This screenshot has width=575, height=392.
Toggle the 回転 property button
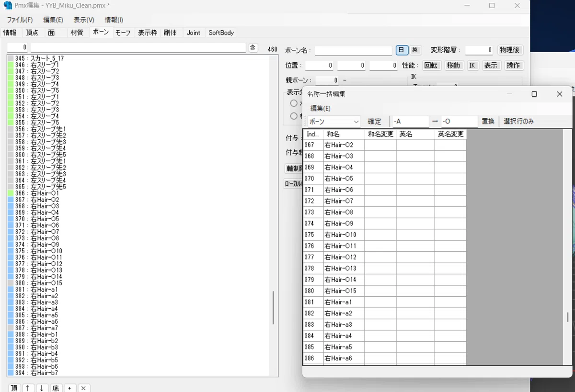pyautogui.click(x=432, y=65)
